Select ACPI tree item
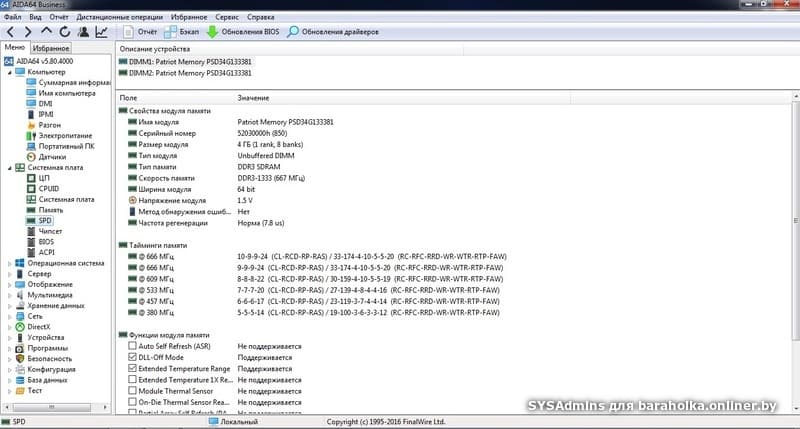 [x=41, y=253]
